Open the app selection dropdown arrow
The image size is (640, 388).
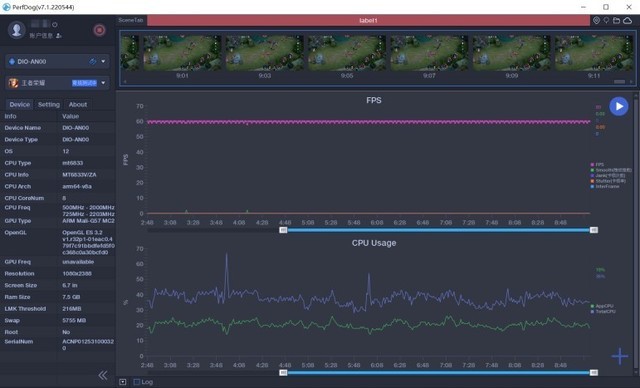tap(103, 83)
